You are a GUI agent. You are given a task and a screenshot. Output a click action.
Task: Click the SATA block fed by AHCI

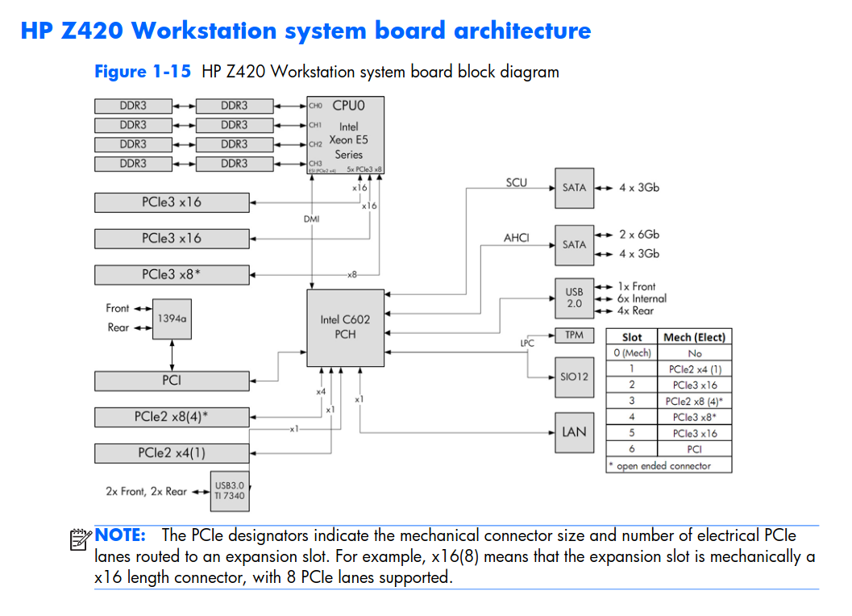click(575, 245)
